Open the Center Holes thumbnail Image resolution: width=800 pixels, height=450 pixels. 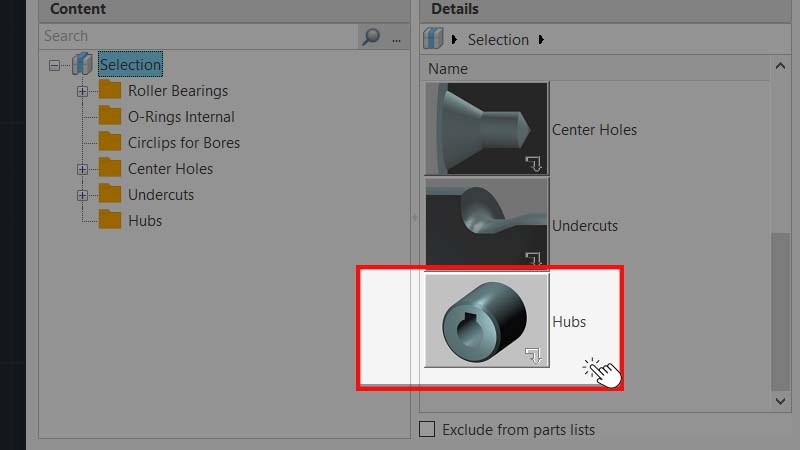click(x=487, y=129)
